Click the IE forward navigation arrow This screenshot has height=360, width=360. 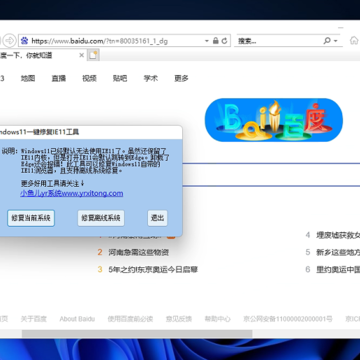point(10,41)
